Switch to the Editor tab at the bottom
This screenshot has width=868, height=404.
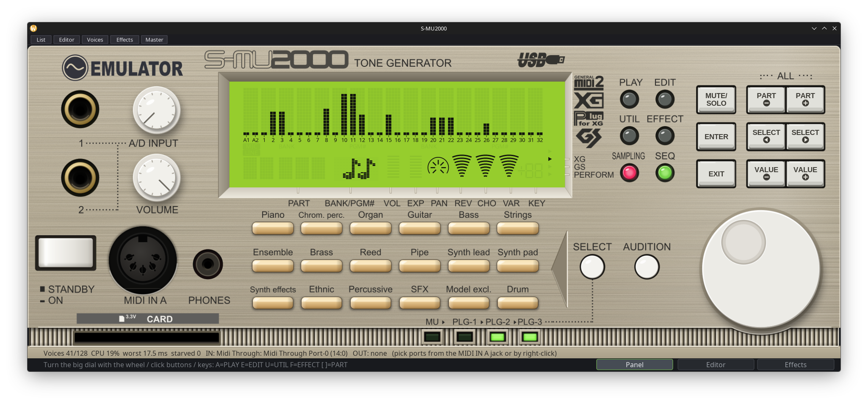coord(716,365)
